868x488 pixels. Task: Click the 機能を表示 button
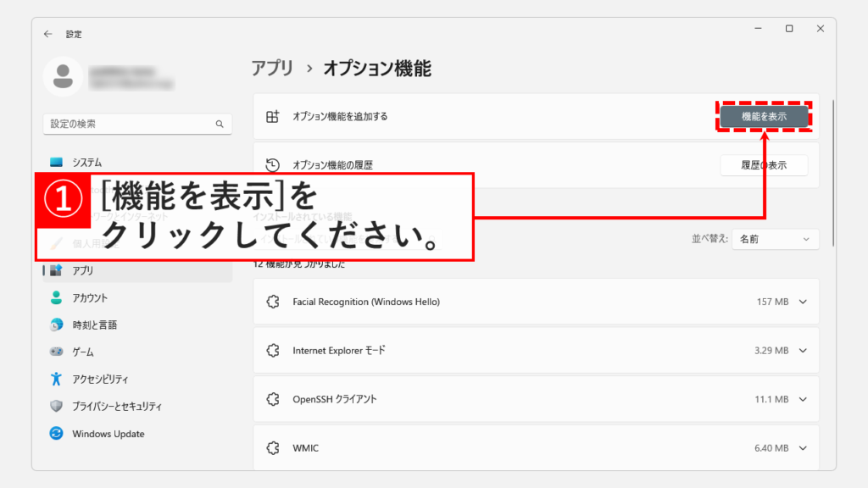tap(764, 117)
